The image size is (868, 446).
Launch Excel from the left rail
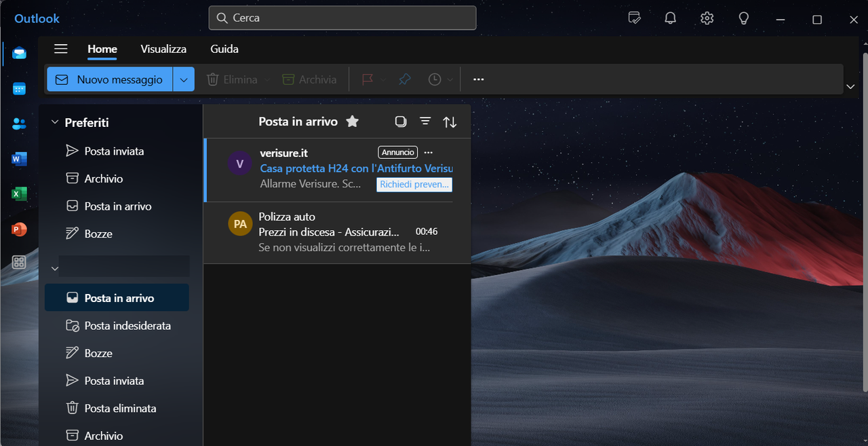pyautogui.click(x=19, y=194)
